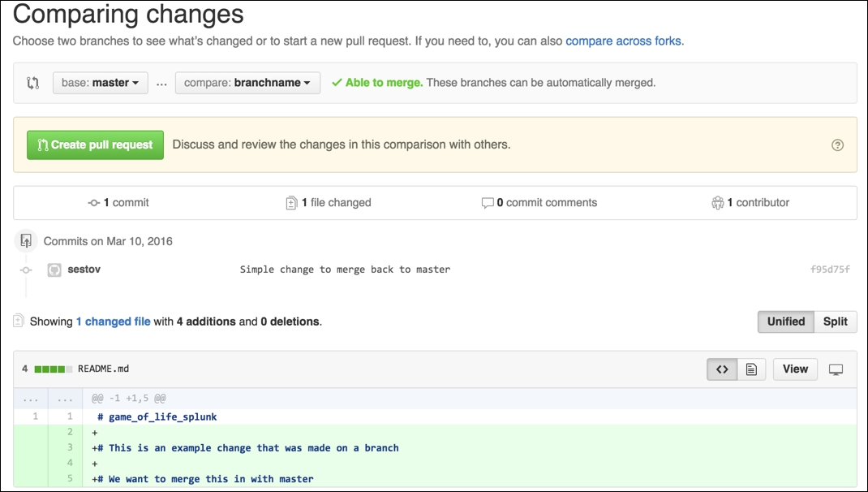The width and height of the screenshot is (868, 492).
Task: Follow the compare across forks link
Action: (623, 40)
